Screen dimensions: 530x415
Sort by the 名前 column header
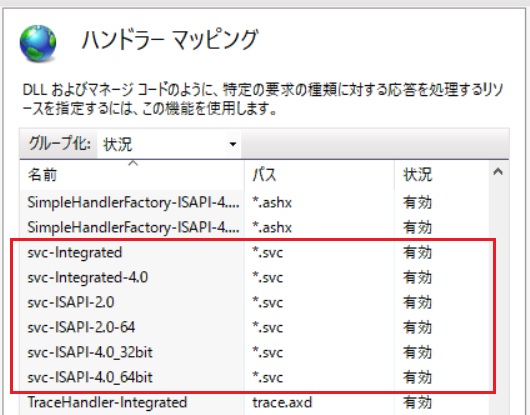[x=132, y=175]
